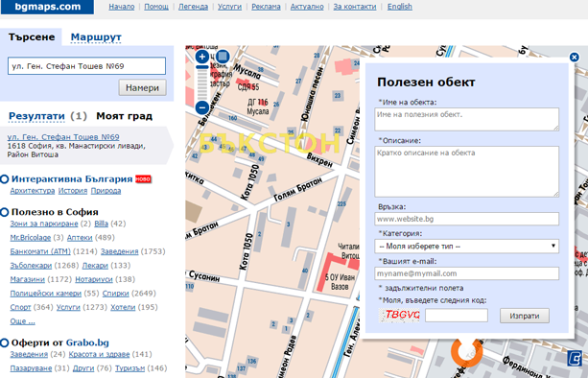Close the Полезен обект popup
The image size is (588, 378).
tap(575, 57)
